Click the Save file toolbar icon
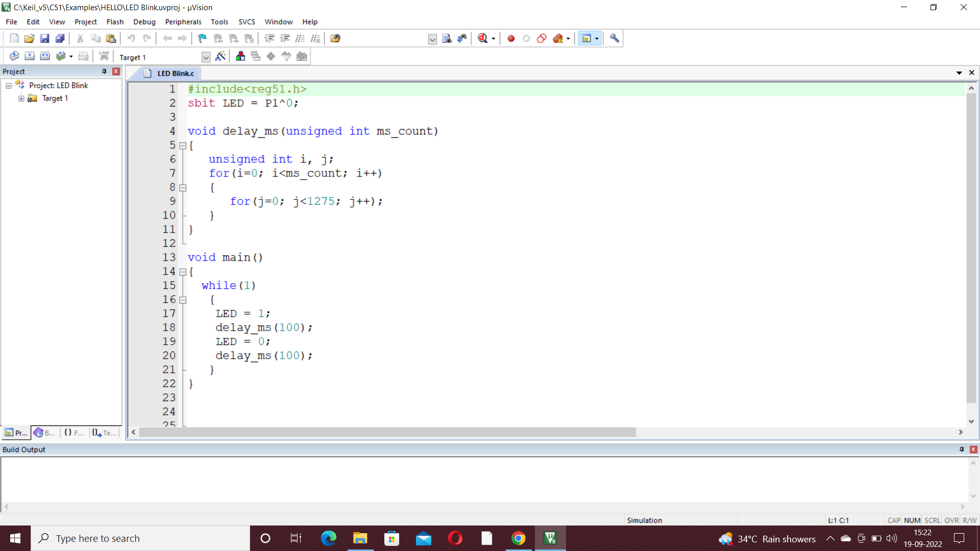The height and width of the screenshot is (551, 980). click(x=44, y=38)
